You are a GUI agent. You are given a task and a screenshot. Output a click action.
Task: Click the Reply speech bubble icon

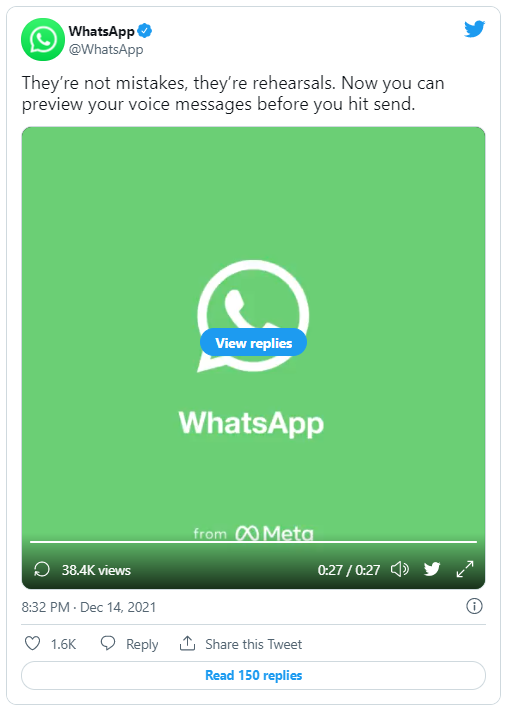[x=107, y=643]
